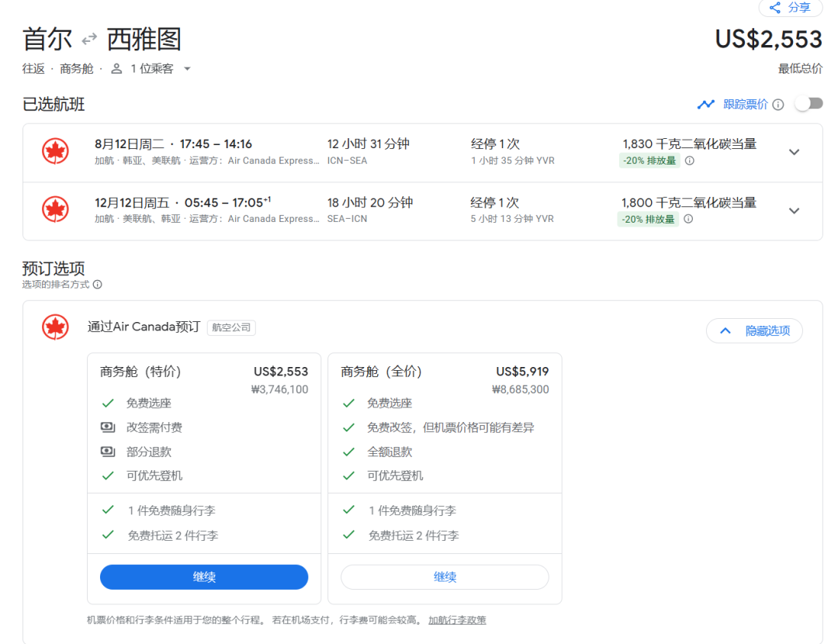This screenshot has height=644, width=838.
Task: Click the chevron-up icon in 隐藏选项
Action: tap(725, 331)
